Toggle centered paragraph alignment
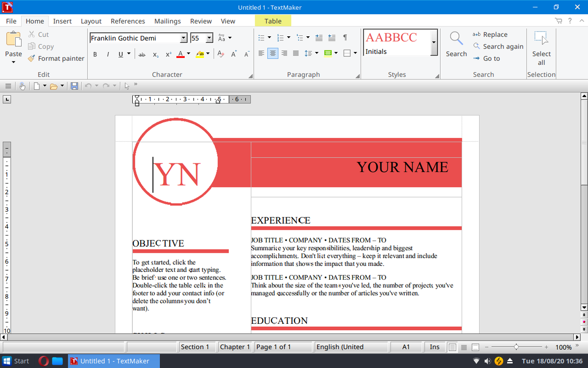The image size is (588, 368). (x=272, y=54)
